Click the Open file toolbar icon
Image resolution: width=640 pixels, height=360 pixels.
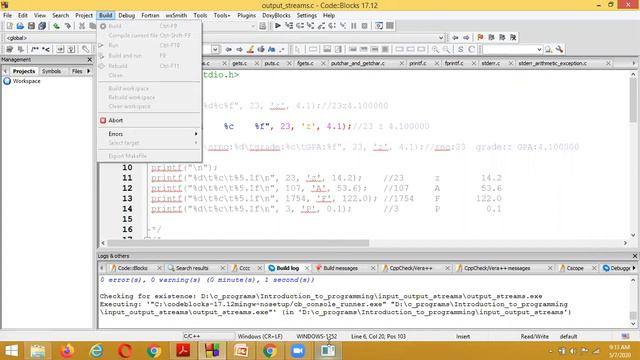pos(20,26)
